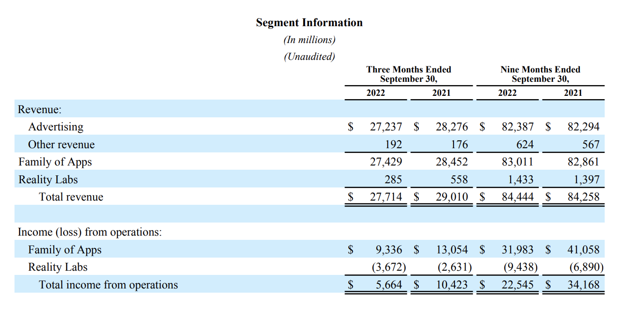Image resolution: width=644 pixels, height=331 pixels.
Task: Select the Advertising row label
Action: 56,127
